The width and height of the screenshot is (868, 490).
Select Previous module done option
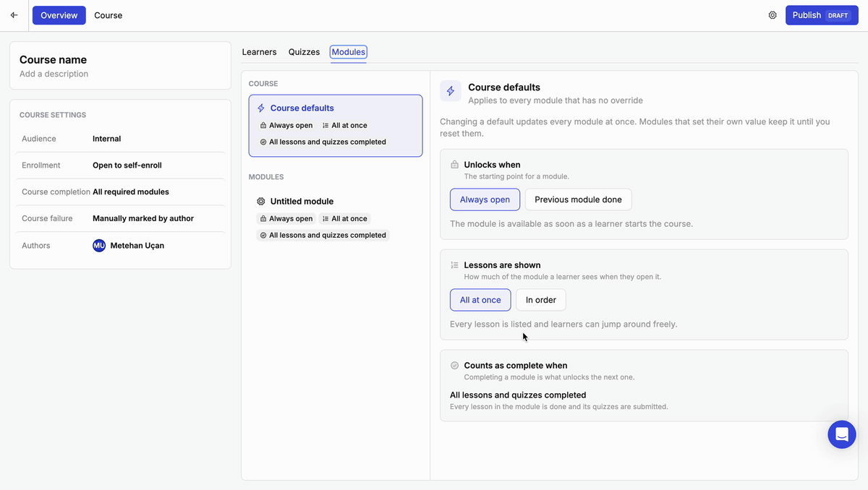click(x=578, y=199)
